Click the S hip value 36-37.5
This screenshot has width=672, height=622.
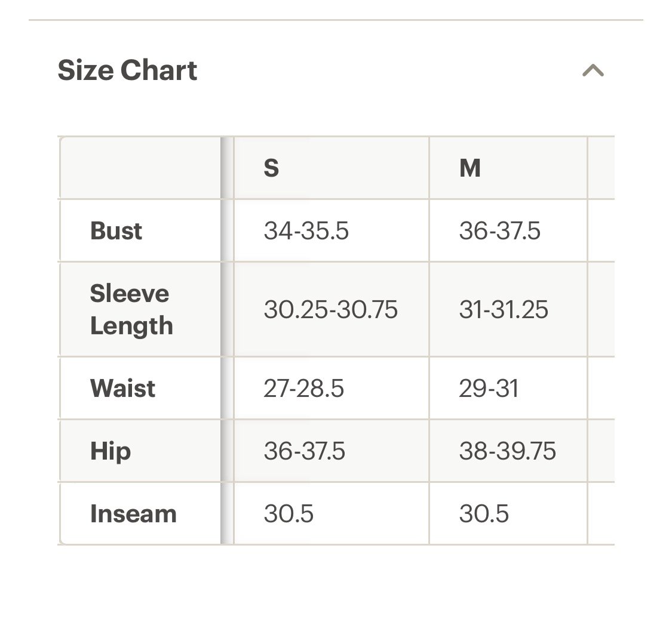[304, 451]
